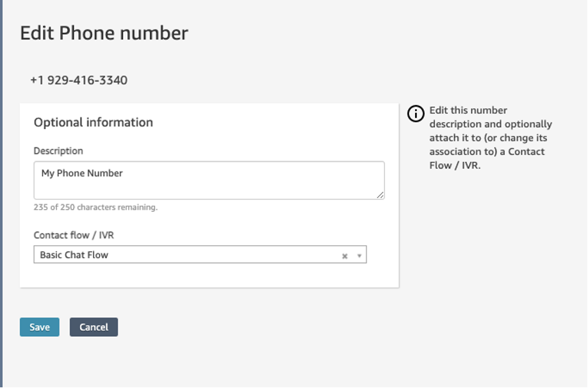Click the info circle icon
The height and width of the screenshot is (388, 588).
(416, 113)
